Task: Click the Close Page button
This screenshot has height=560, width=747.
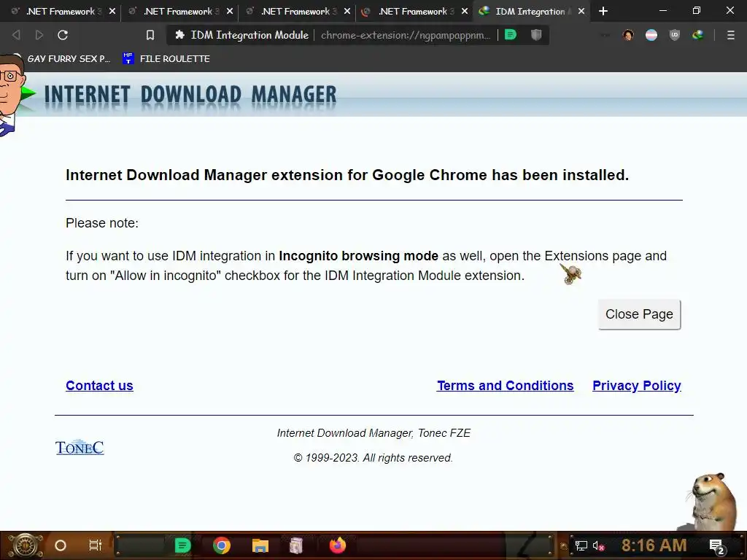Action: [x=639, y=314]
